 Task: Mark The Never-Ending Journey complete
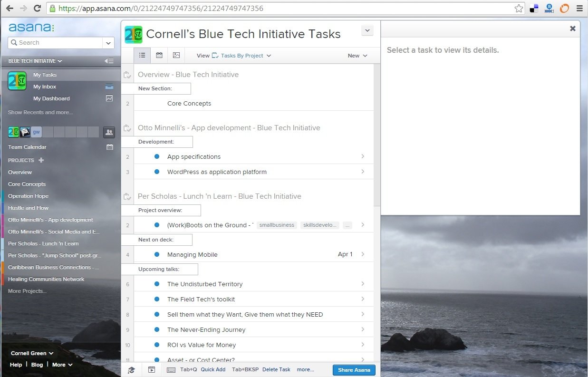(157, 329)
